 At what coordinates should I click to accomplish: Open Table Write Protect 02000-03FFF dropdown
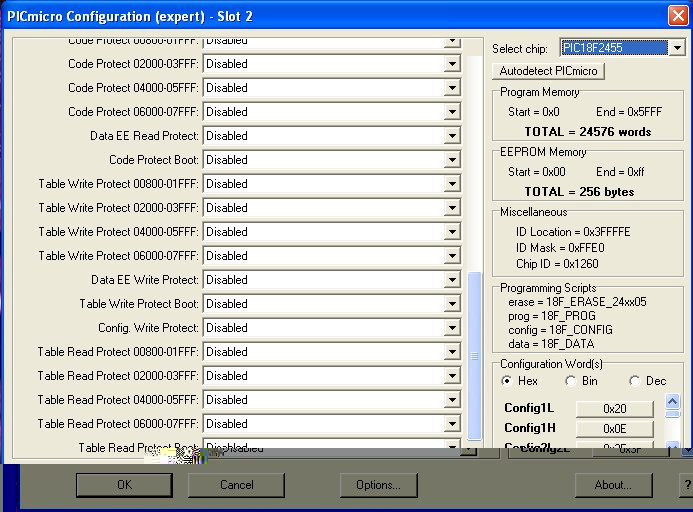click(452, 208)
